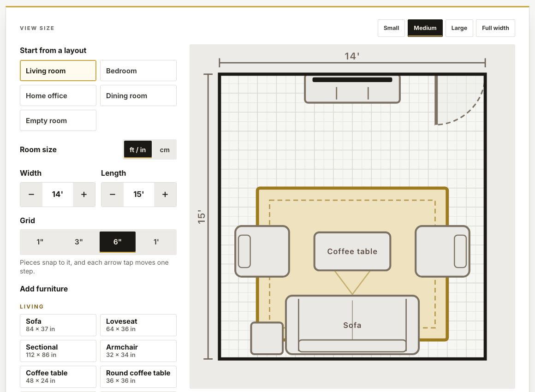Click the Width value field 14'

click(57, 195)
